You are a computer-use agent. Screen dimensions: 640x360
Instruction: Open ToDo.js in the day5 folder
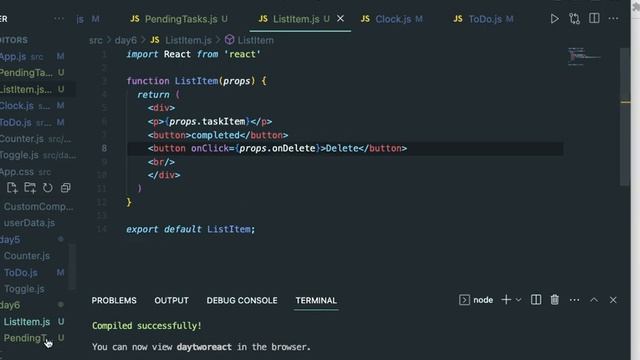[21, 273]
